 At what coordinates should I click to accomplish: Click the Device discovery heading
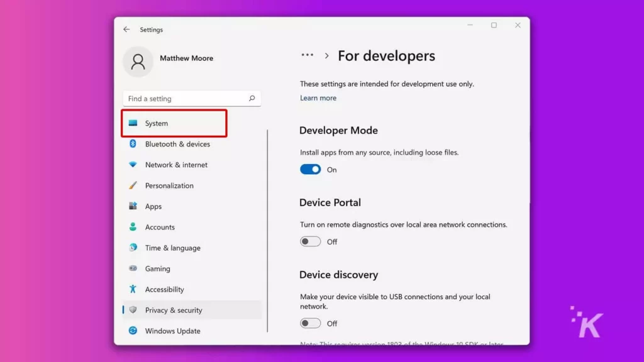coord(338,275)
